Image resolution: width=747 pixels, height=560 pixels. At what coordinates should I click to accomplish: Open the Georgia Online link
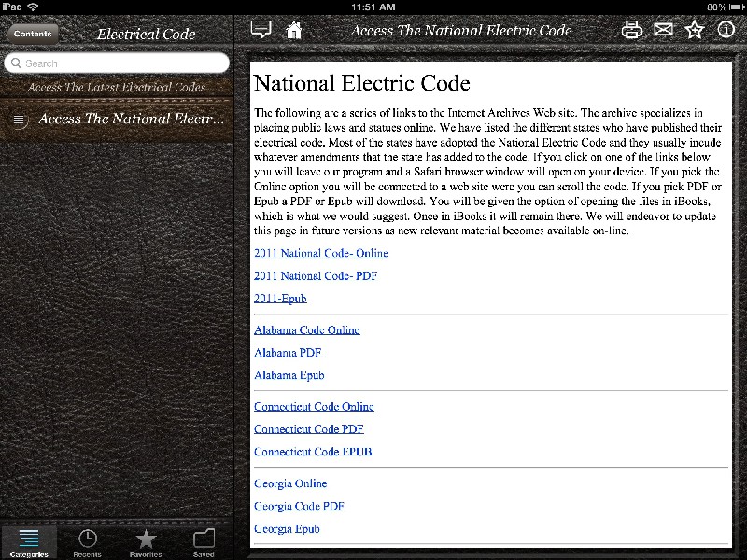pos(290,483)
